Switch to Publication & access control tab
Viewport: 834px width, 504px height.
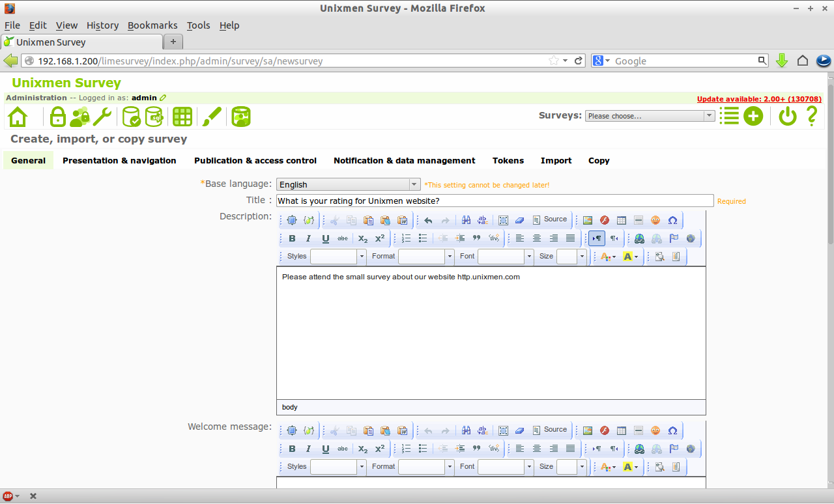click(x=255, y=160)
